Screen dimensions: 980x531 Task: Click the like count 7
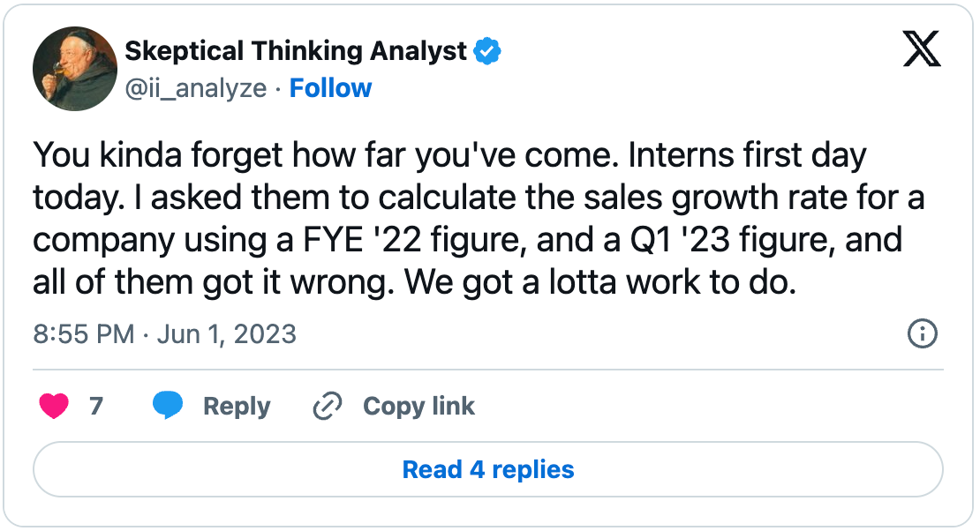(95, 406)
